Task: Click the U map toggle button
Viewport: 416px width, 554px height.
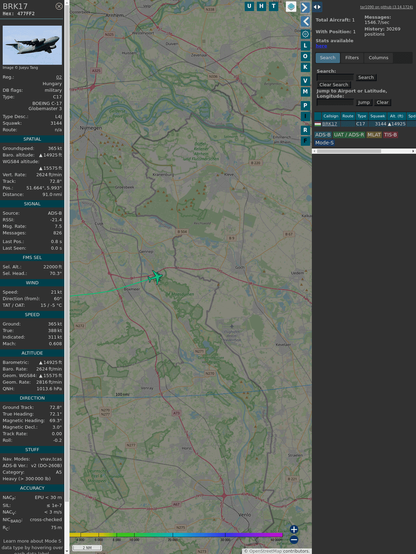Action: (x=249, y=6)
